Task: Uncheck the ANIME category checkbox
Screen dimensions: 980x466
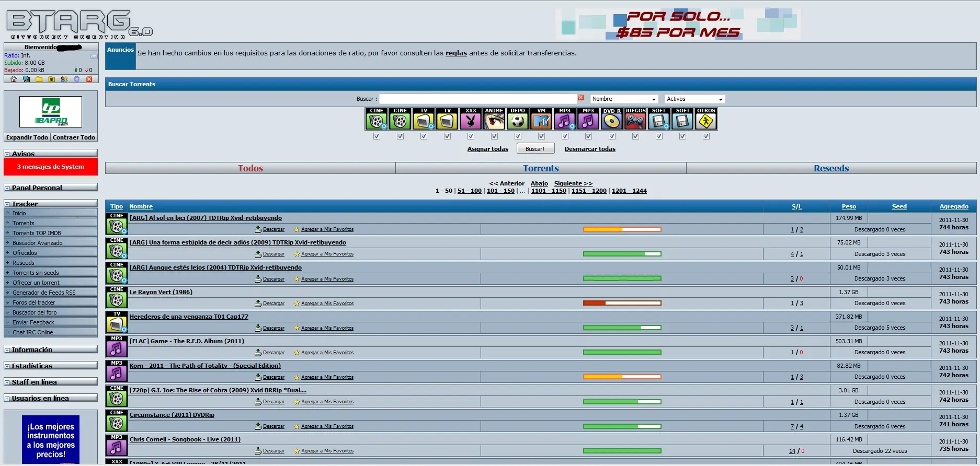Action: click(494, 136)
